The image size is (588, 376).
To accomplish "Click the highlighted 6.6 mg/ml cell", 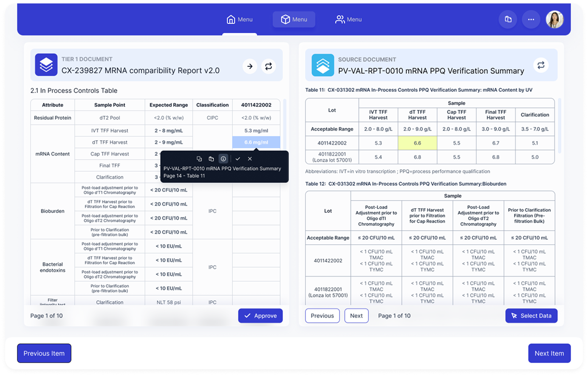I will pos(256,142).
